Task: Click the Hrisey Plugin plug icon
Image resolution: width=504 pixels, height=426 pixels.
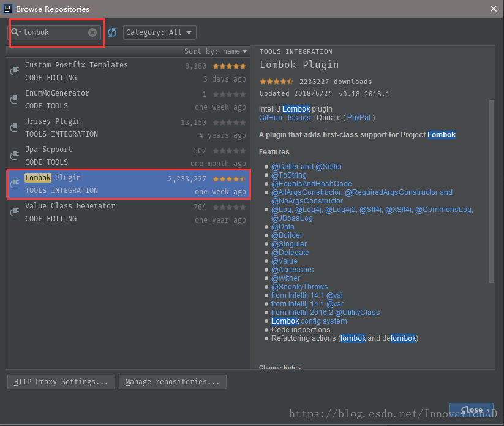Action: (15, 127)
